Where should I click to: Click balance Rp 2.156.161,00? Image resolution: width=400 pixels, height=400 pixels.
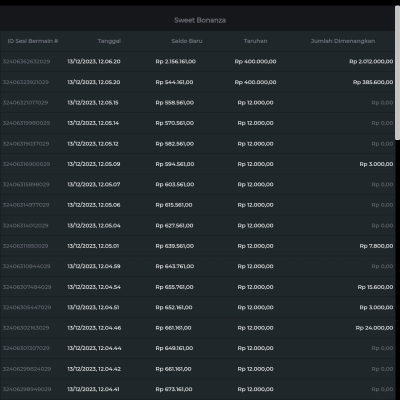pos(176,62)
